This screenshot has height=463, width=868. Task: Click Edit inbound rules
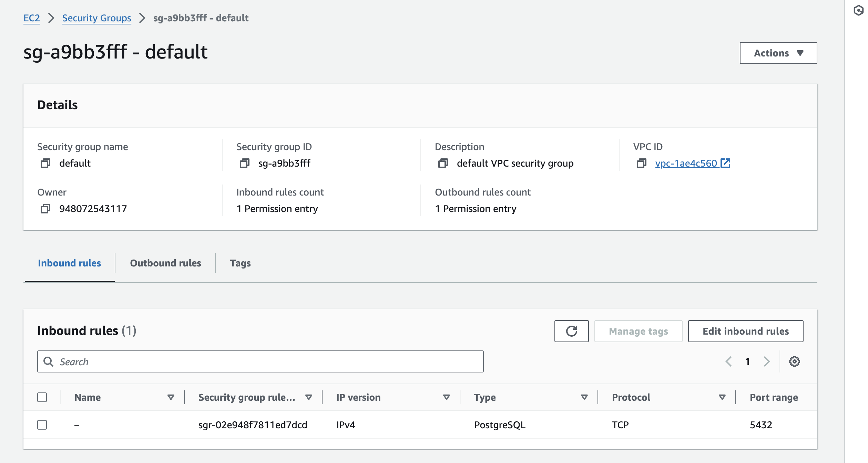point(745,331)
